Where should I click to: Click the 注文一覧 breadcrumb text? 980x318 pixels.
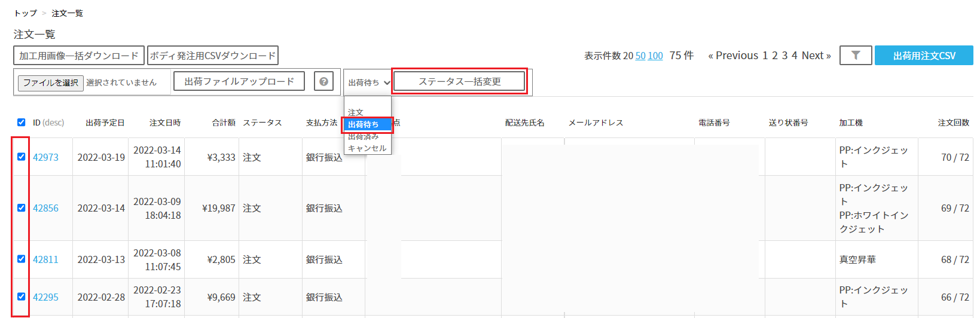(x=68, y=13)
